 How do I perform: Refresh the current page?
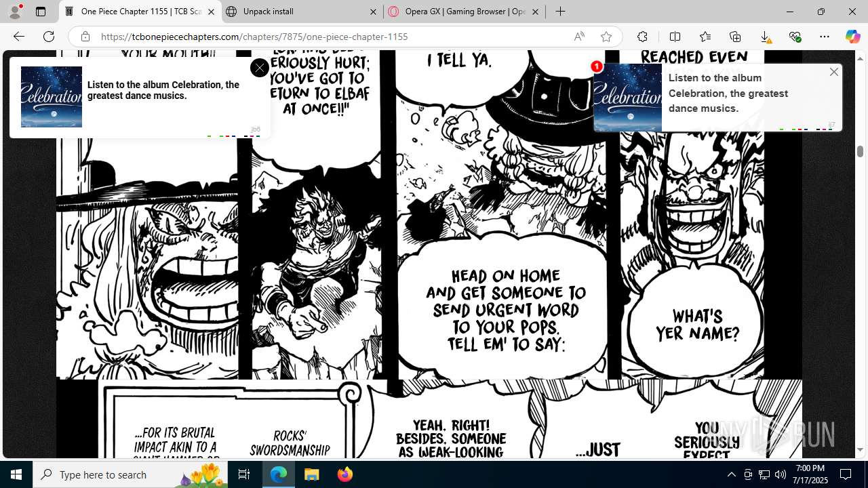(49, 37)
